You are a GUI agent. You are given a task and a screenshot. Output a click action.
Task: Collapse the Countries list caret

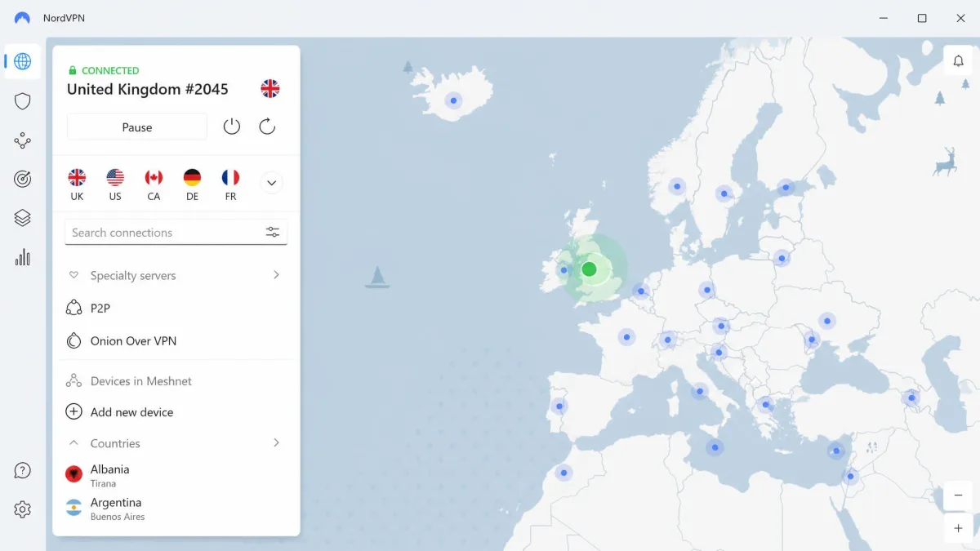73,443
